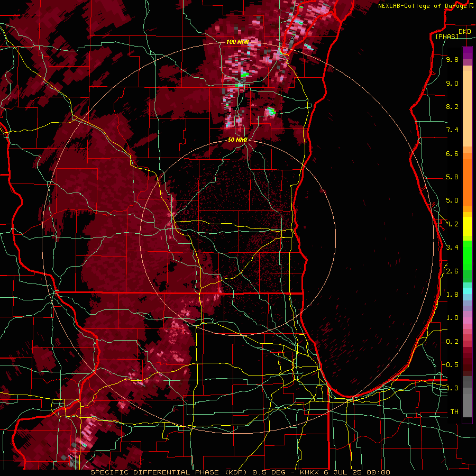Viewport: 476px width, 476px height.
Task: Click the 5.0 value on color scale
Action: (452, 200)
